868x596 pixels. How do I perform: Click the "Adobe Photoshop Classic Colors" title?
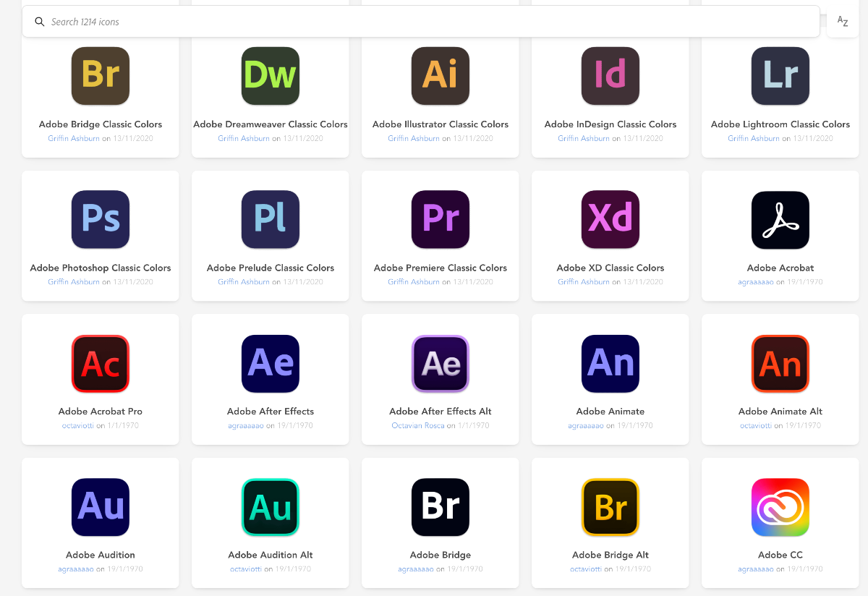point(101,268)
